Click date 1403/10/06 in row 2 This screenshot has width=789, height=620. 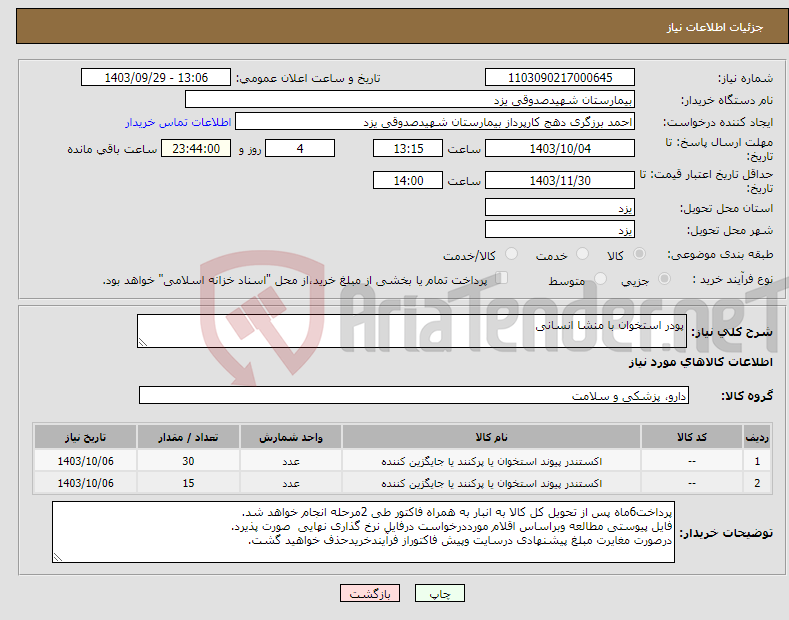86,483
